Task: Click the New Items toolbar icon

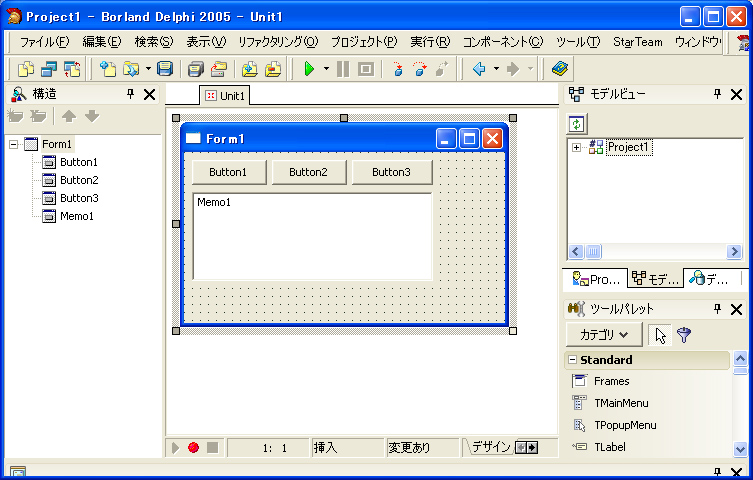Action: pos(108,69)
